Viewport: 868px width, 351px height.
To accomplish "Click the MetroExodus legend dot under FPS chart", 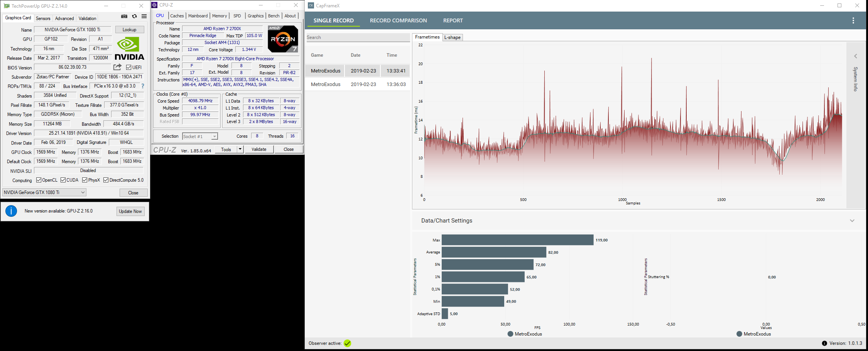I will pyautogui.click(x=510, y=334).
